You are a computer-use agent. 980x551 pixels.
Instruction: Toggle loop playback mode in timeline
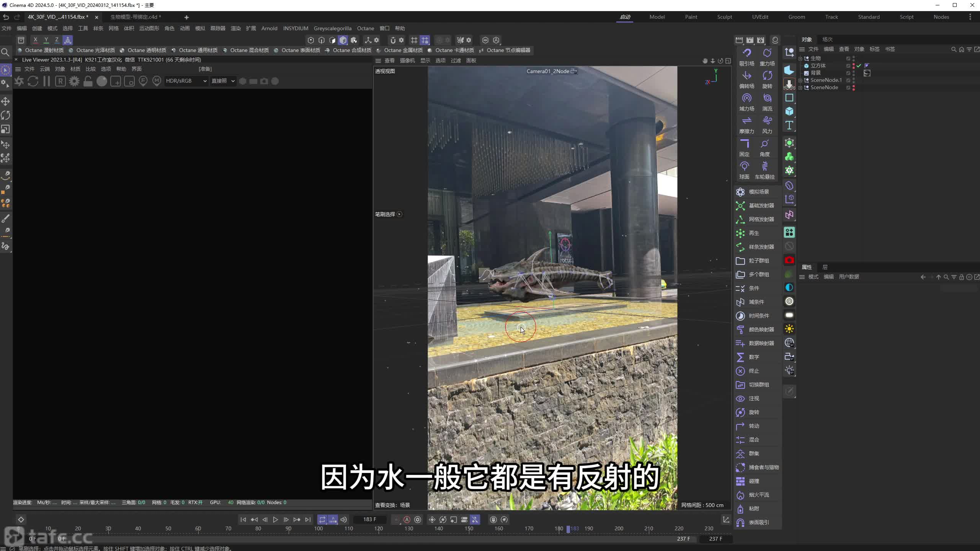pos(322,520)
